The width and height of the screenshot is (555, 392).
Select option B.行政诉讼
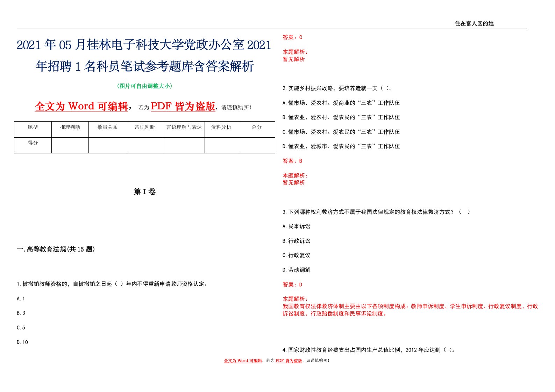tap(297, 241)
